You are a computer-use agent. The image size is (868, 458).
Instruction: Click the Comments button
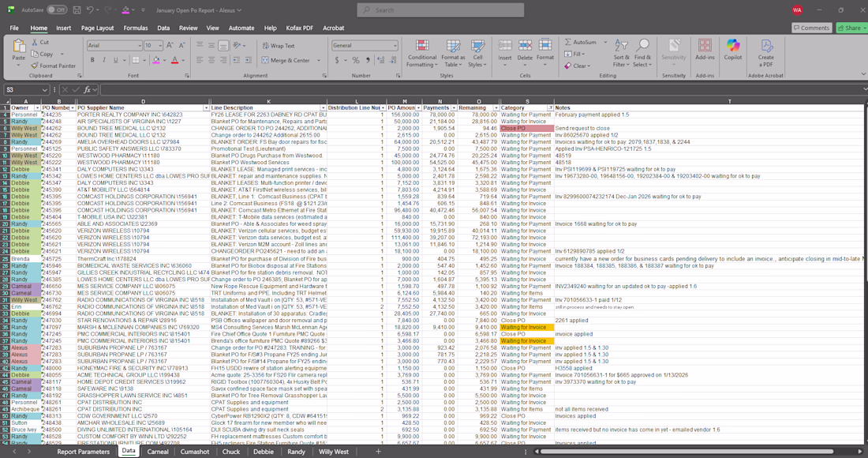click(x=811, y=28)
